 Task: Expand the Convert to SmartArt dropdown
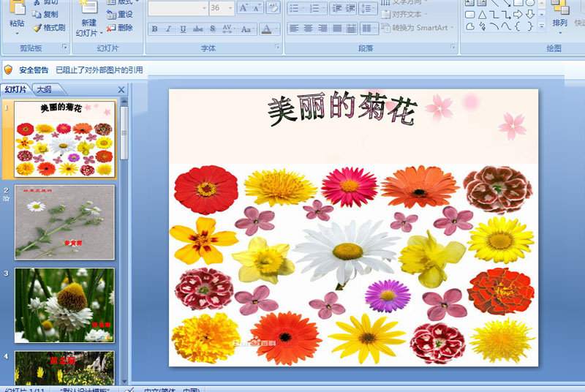click(452, 28)
